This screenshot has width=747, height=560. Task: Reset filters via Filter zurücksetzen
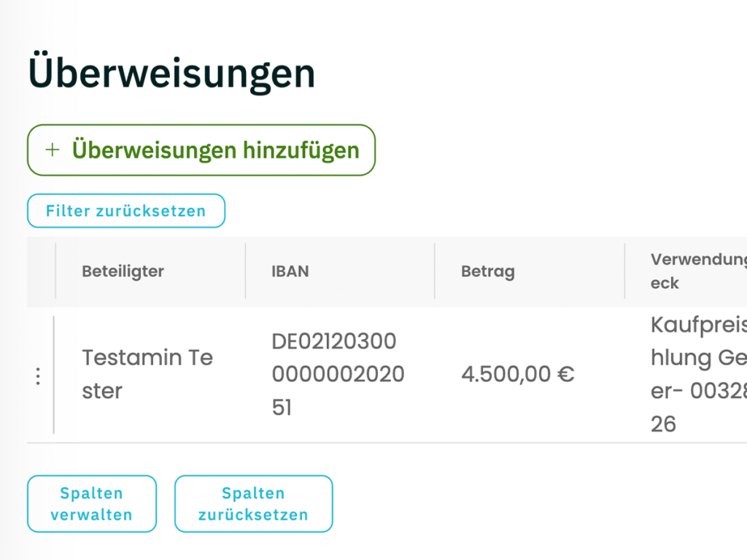pyautogui.click(x=125, y=211)
